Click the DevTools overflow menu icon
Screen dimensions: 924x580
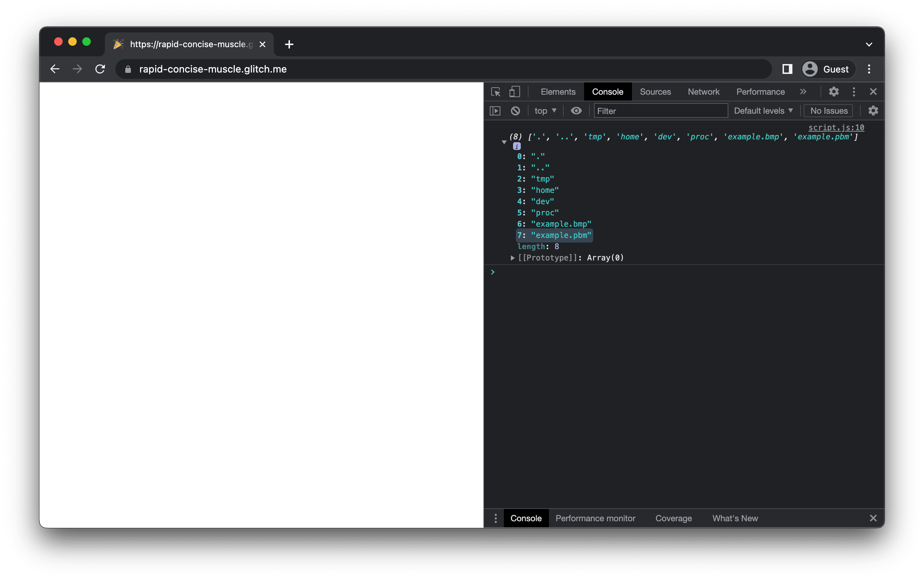[855, 92]
